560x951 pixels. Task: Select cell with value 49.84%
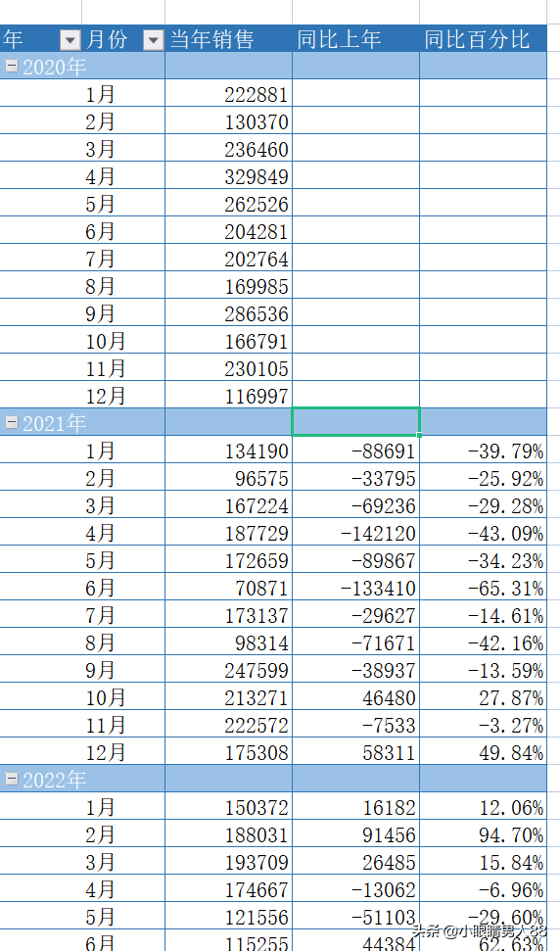point(483,752)
